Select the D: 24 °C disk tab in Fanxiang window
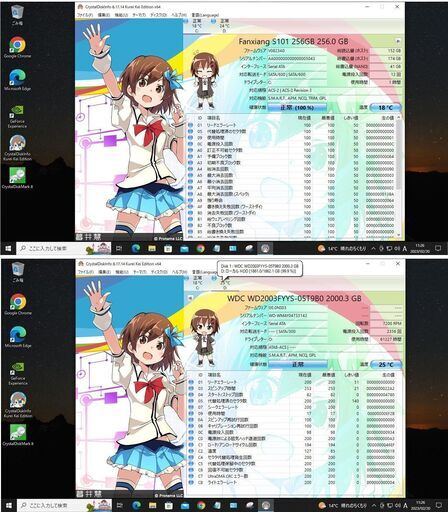The image size is (448, 512). (224, 26)
